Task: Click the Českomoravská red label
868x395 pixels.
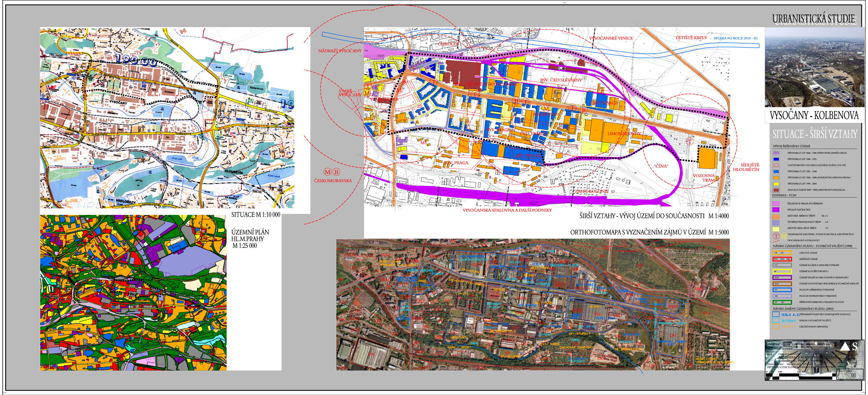Action: pos(333,181)
